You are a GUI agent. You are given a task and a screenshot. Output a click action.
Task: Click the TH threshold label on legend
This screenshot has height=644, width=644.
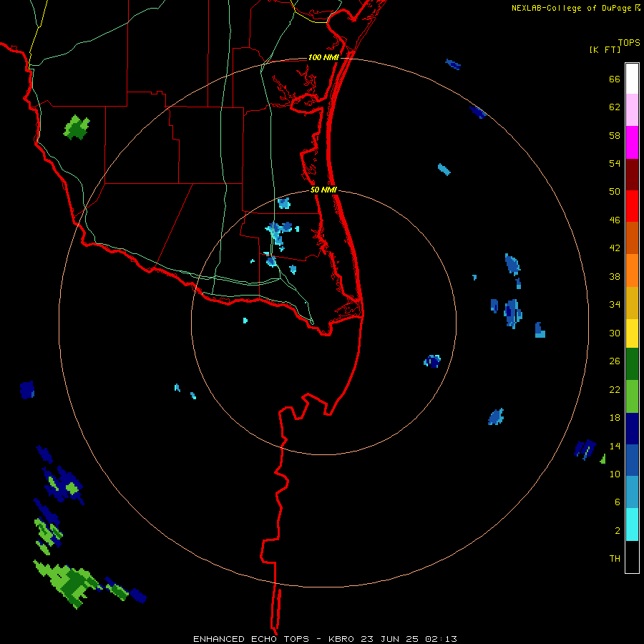[615, 558]
